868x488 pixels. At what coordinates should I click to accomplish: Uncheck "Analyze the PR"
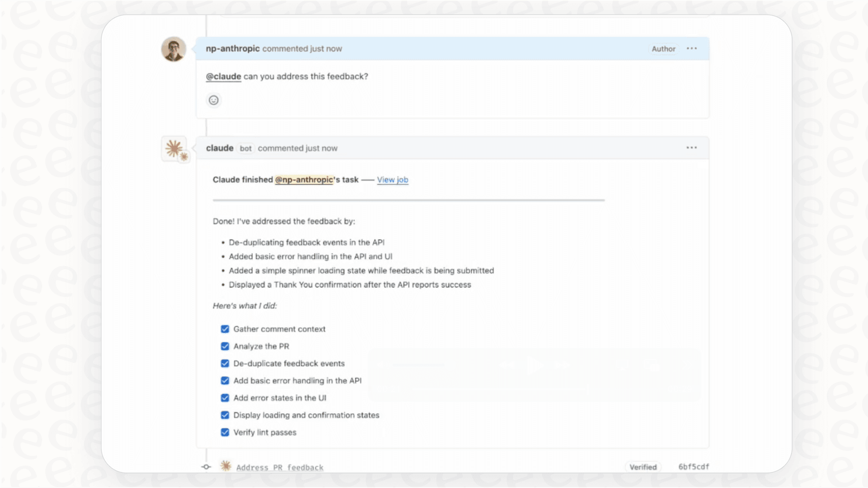[225, 346]
